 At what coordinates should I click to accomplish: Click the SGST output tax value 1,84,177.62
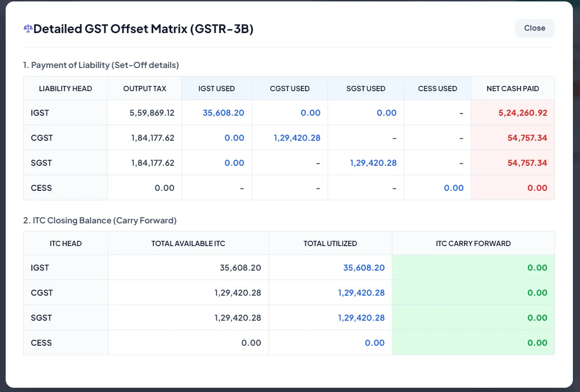tap(153, 163)
